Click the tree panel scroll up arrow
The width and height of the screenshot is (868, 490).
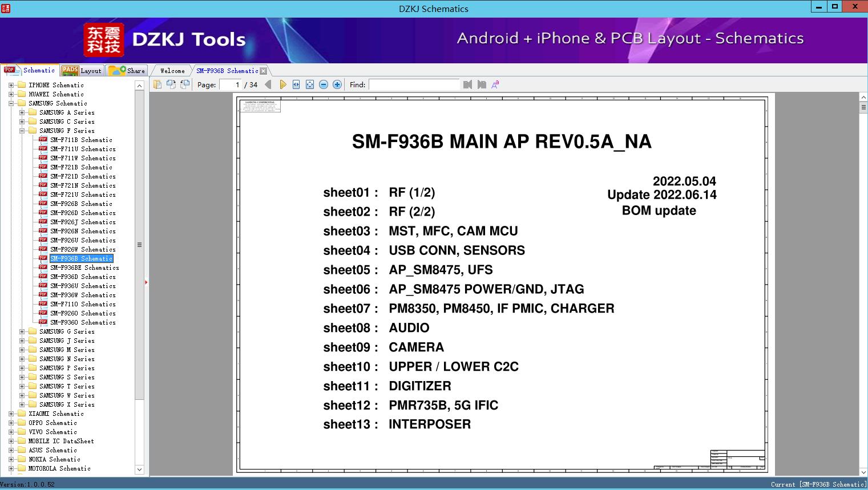click(x=139, y=86)
